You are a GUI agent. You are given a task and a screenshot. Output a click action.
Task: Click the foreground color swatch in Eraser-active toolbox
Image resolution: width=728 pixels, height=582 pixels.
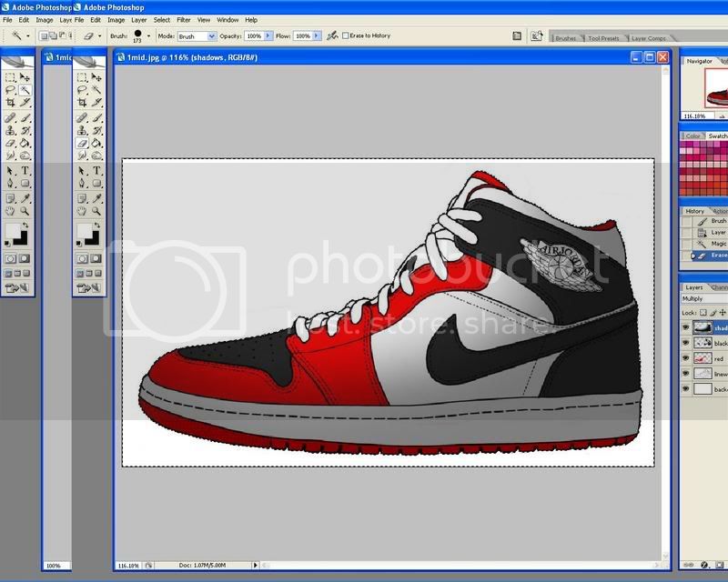(x=84, y=230)
